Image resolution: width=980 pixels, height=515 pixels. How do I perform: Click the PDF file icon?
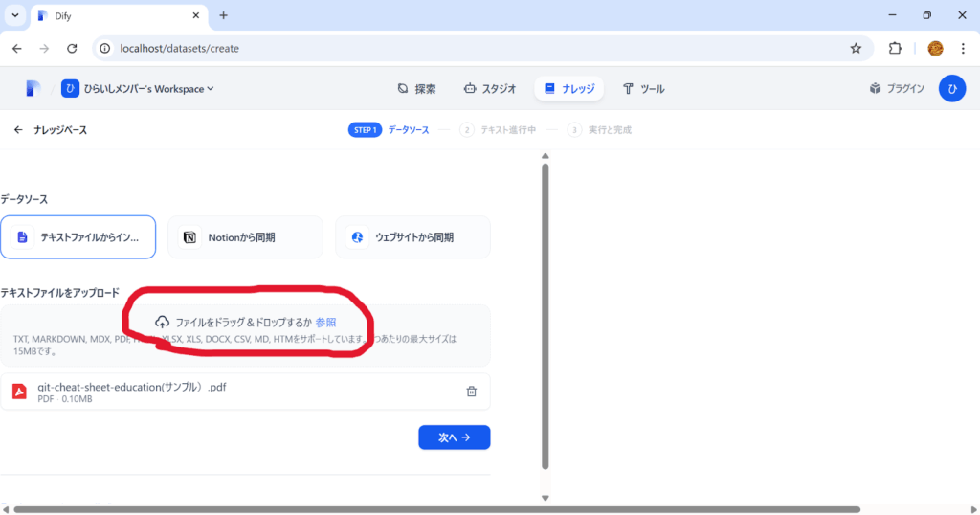pos(19,392)
